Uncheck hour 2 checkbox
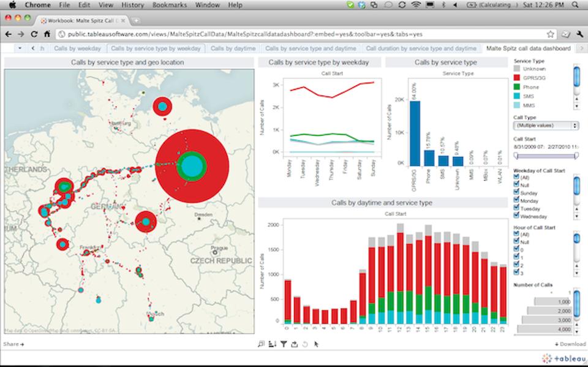Screen dimensions: 588x367 click(x=516, y=265)
